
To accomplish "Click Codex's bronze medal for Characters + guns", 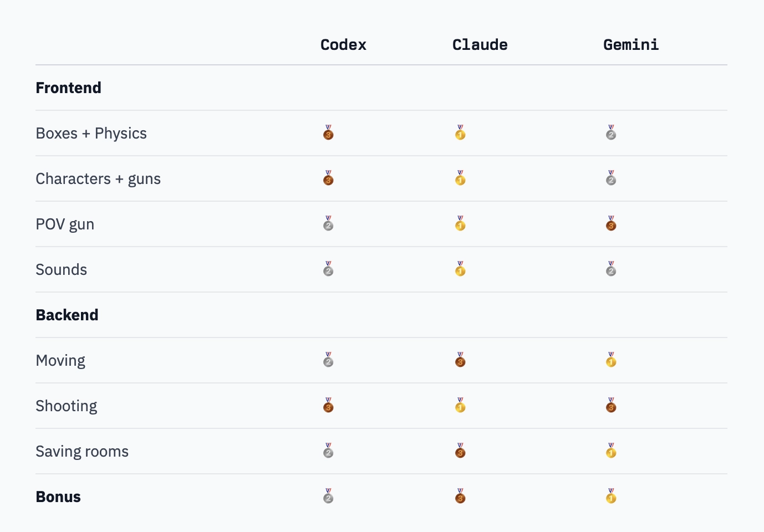I will pyautogui.click(x=328, y=178).
